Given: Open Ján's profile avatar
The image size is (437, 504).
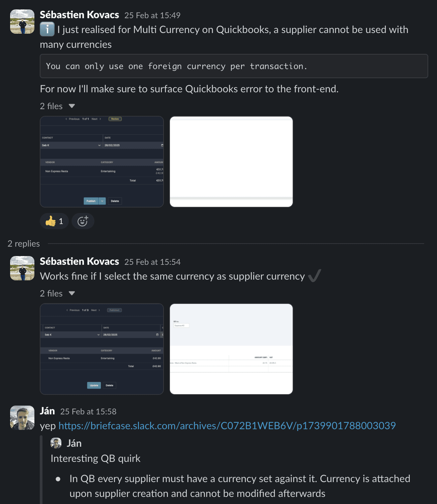Looking at the screenshot, I should click(x=22, y=418).
